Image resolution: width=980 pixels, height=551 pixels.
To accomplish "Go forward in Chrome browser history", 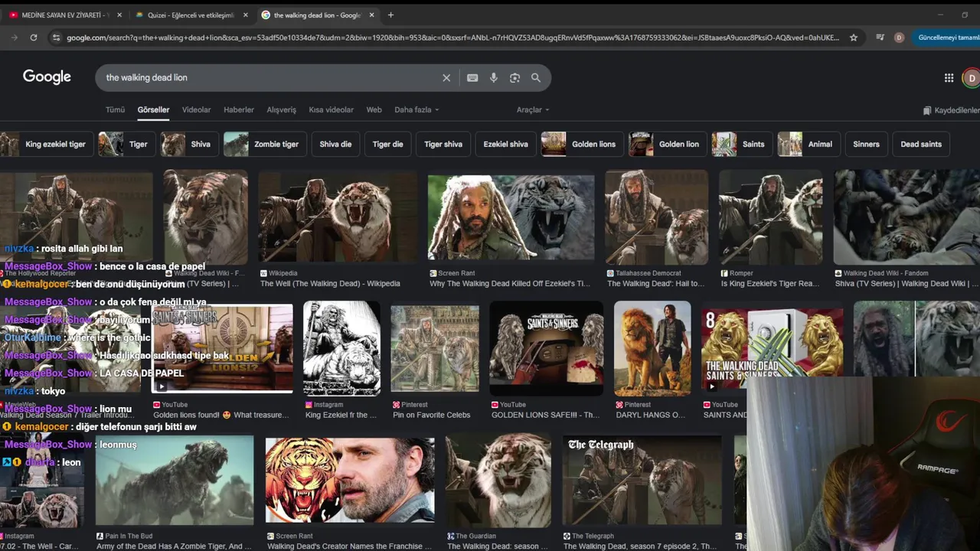I will pos(14,37).
